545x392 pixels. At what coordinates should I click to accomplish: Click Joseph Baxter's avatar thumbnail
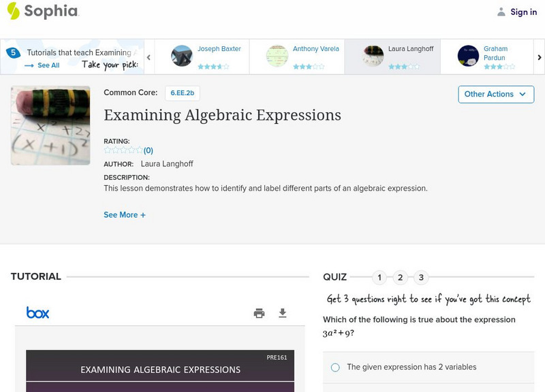(182, 56)
